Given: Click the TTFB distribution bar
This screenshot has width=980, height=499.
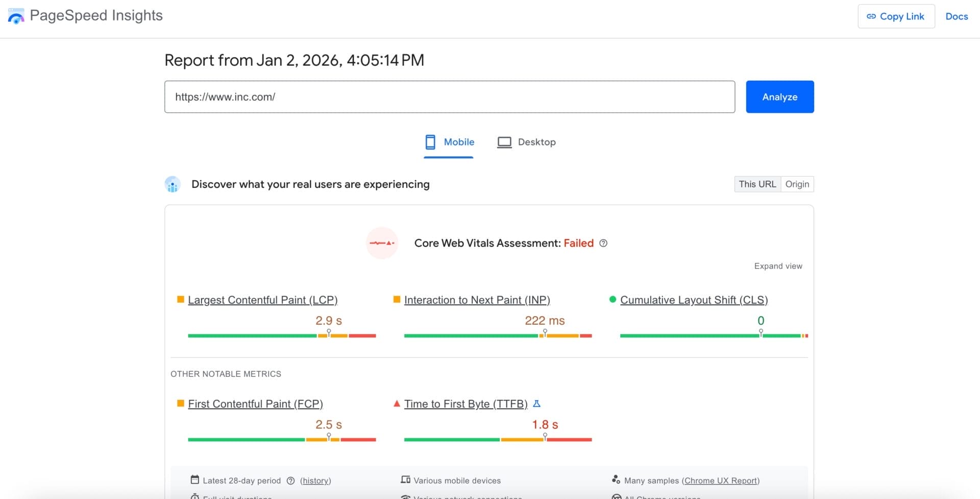Looking at the screenshot, I should point(498,440).
